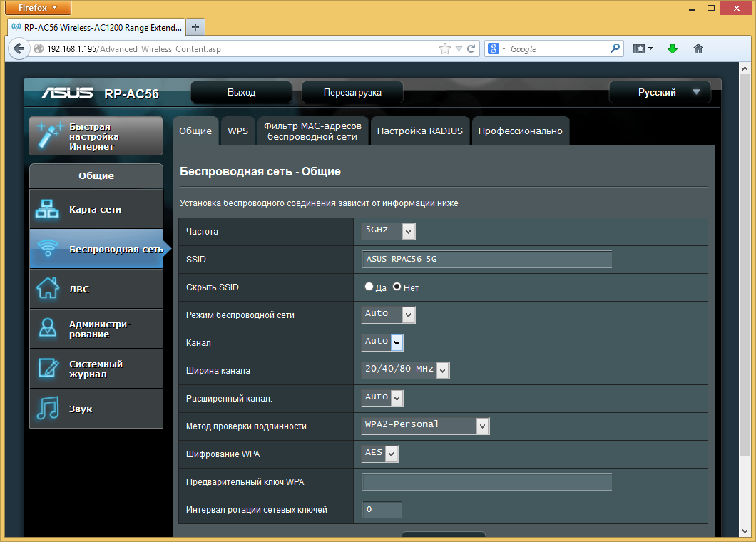
Task: Click the music note sound icon
Action: point(48,408)
